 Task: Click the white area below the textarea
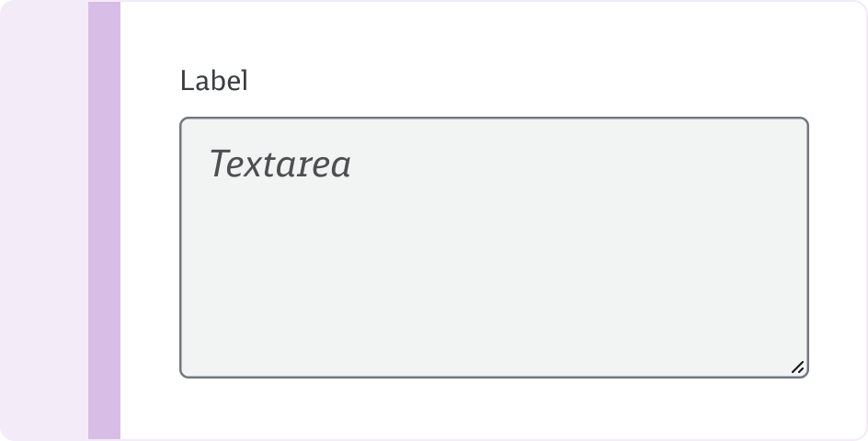point(494,409)
